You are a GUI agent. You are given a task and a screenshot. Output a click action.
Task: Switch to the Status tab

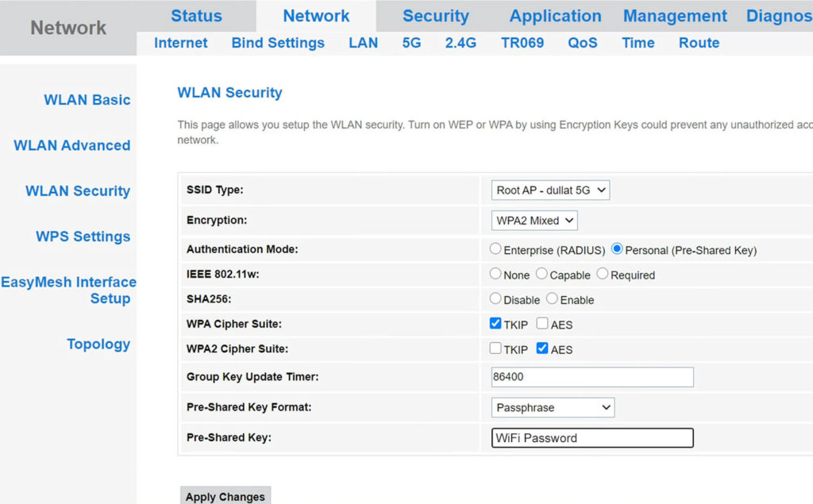(196, 15)
